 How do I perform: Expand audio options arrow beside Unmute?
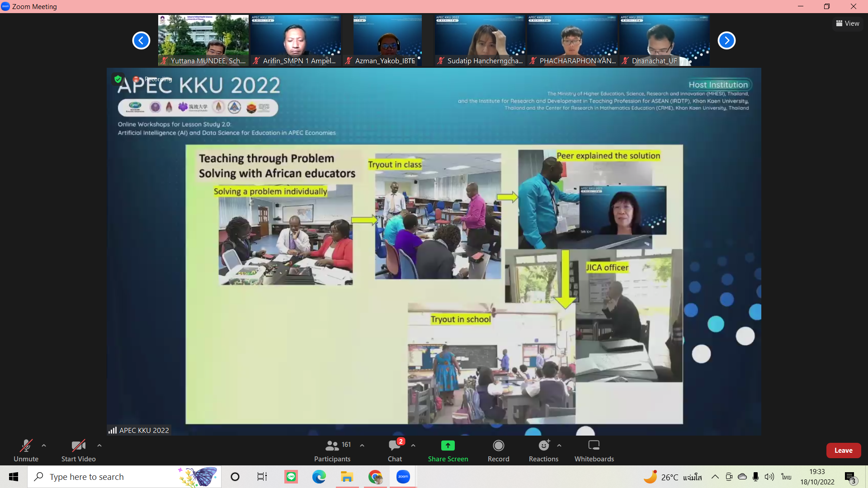(44, 446)
